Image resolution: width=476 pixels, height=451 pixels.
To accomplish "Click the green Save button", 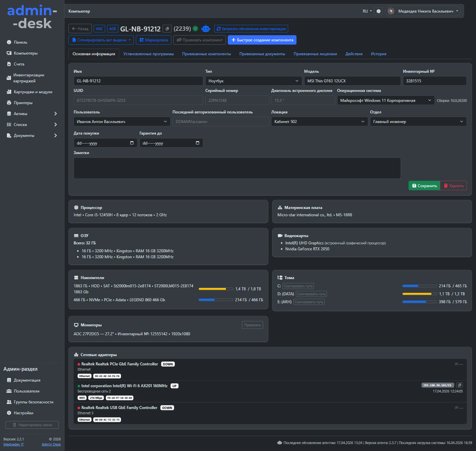I will tap(424, 186).
